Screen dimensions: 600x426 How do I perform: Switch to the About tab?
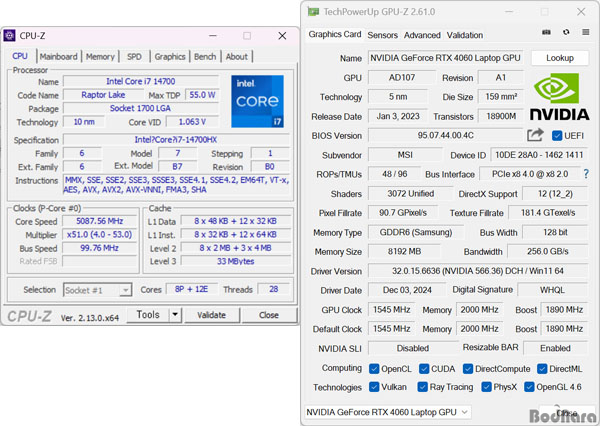[237, 57]
